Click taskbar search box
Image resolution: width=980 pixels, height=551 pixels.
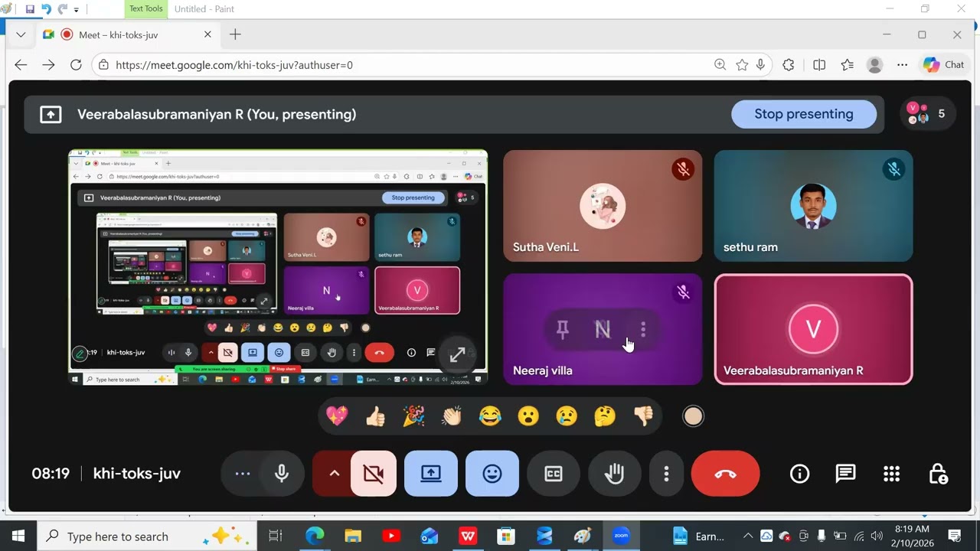[x=145, y=536]
